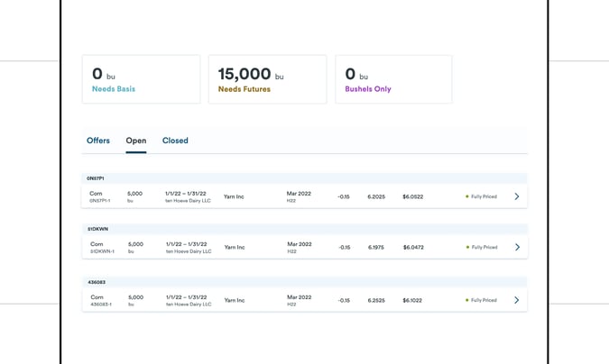Click Yarn Inc in the S1DKWN row
The image size is (609, 364).
(235, 247)
